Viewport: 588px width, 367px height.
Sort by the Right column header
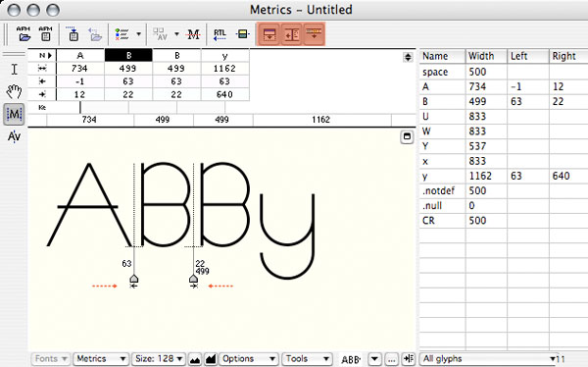click(x=568, y=56)
